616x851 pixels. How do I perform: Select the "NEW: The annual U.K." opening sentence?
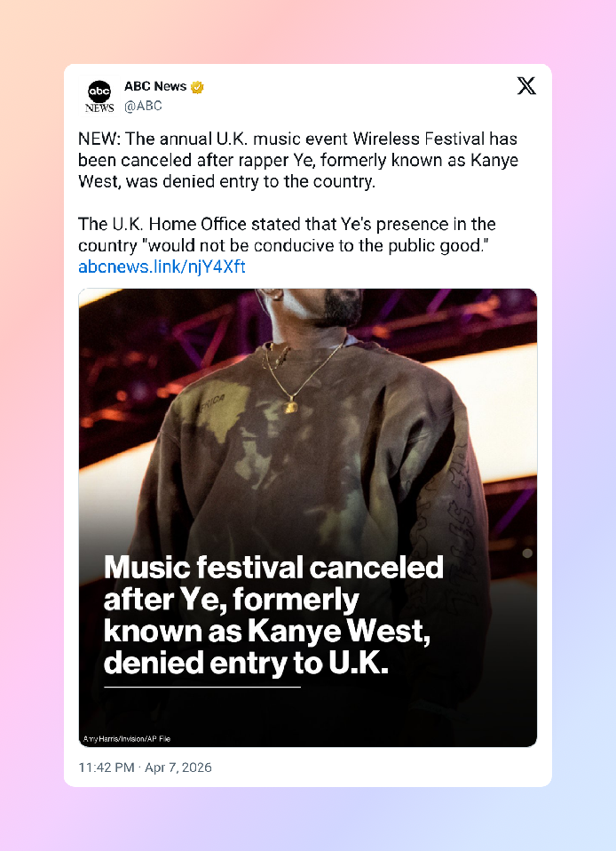point(297,160)
